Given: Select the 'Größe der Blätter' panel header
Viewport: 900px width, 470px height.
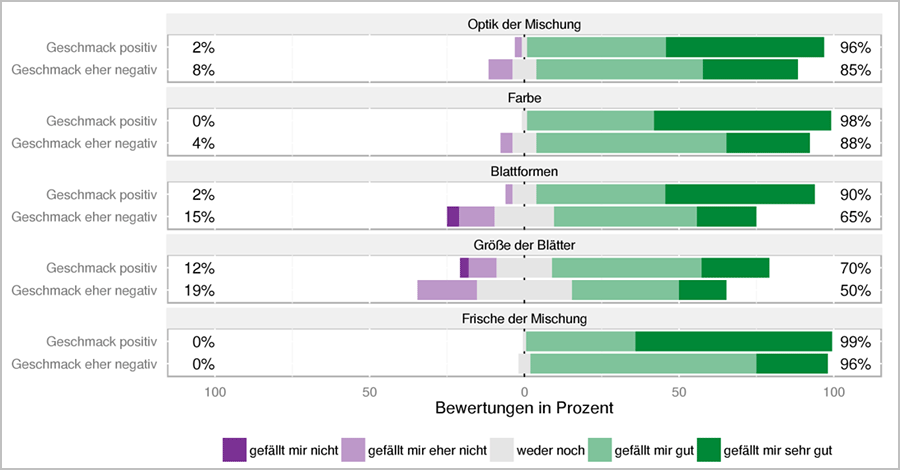Looking at the screenshot, I should [524, 245].
